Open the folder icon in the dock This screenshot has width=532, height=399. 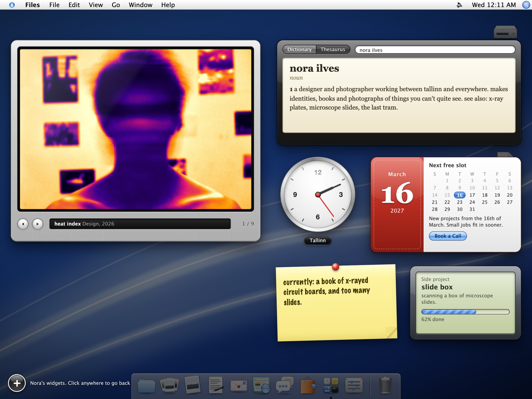[146, 385]
